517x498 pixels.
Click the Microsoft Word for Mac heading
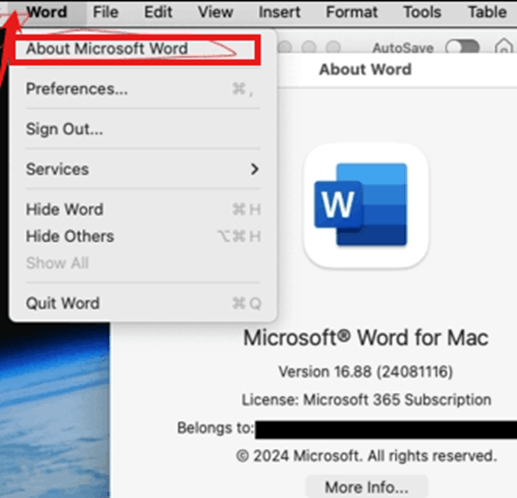pyautogui.click(x=366, y=338)
